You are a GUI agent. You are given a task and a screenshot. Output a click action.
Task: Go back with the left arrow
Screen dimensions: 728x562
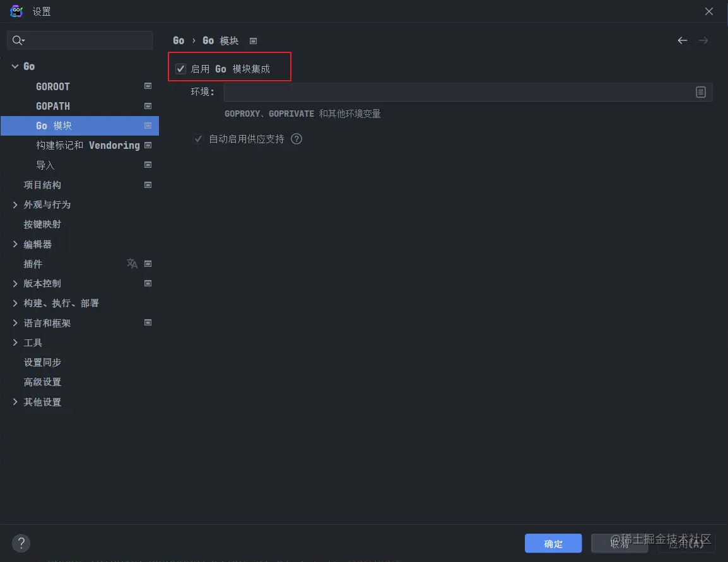[682, 40]
